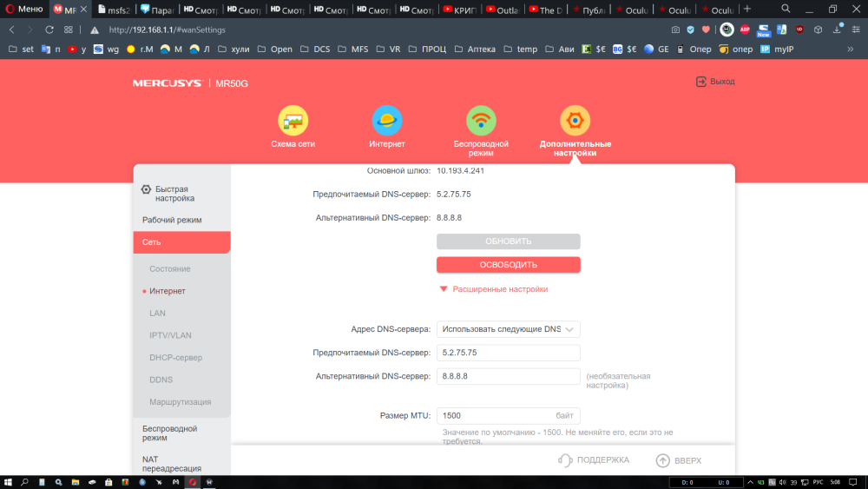Click the snapshot camera icon in address bar
The image size is (868, 489).
(675, 30)
